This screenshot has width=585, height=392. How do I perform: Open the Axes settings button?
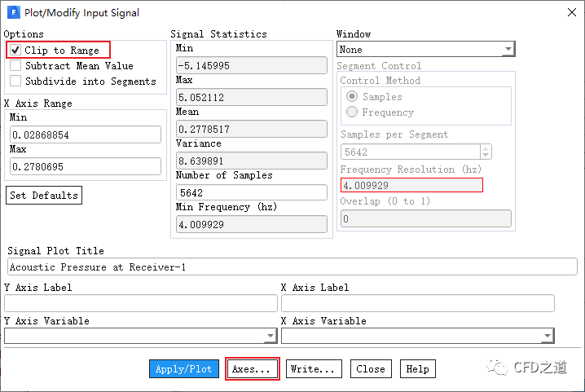[x=251, y=369]
